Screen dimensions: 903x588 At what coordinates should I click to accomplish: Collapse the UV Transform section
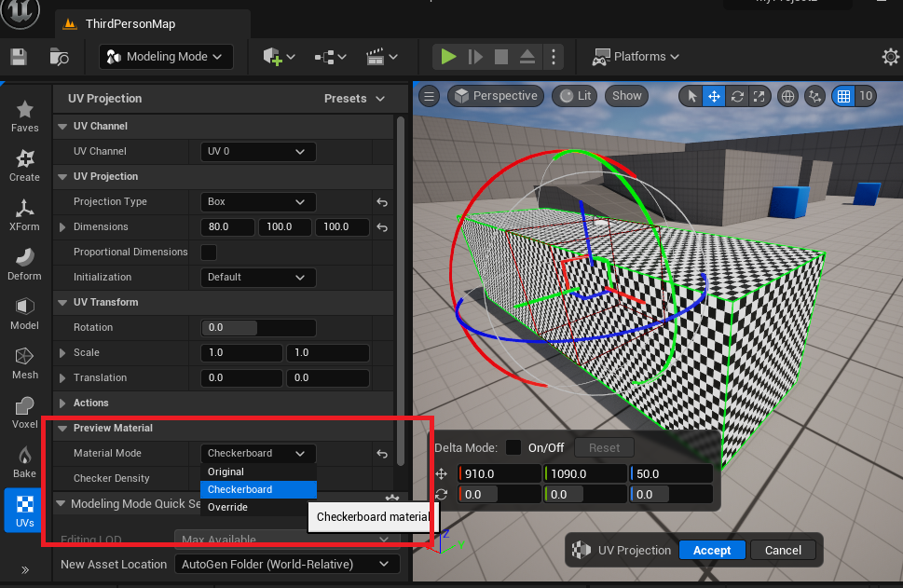[62, 302]
